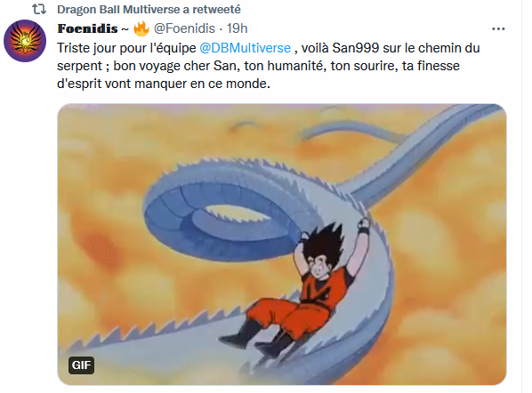Screen dimensions: 532x393
Task: Open the "Dragon Ball Multiverse a retweeté" link
Action: tap(149, 10)
